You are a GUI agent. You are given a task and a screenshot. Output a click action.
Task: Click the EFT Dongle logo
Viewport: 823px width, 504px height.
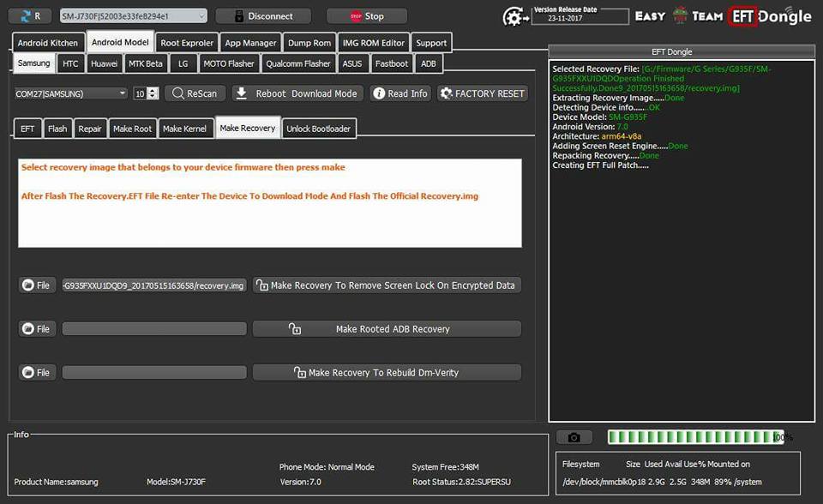pos(771,16)
